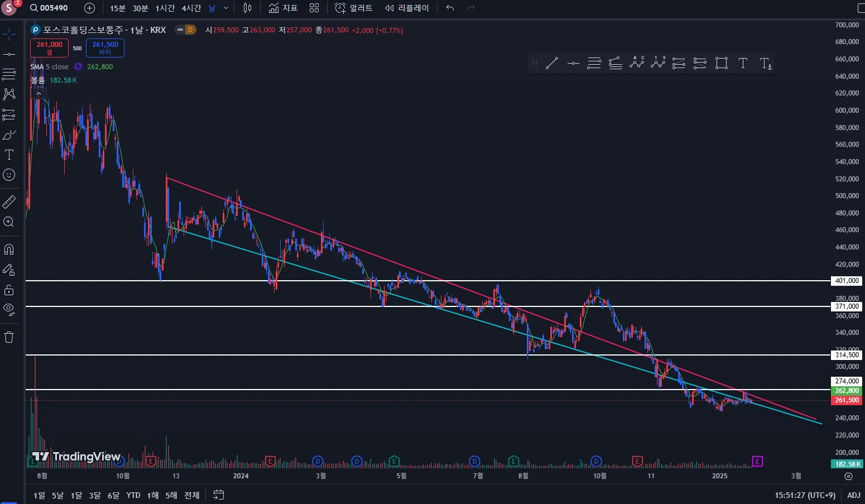This screenshot has width=865, height=504.
Task: Switch to 4시간 interval
Action: pyautogui.click(x=191, y=8)
